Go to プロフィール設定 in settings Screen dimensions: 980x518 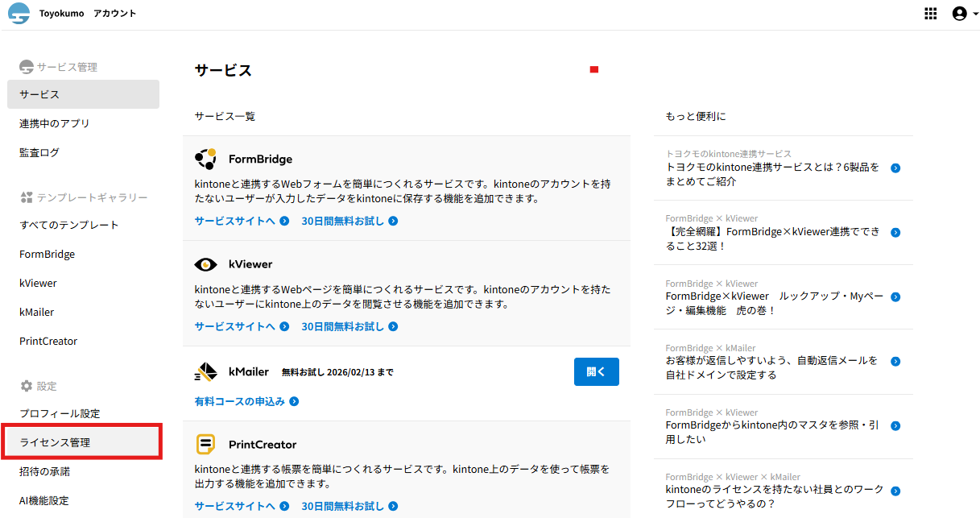(x=60, y=413)
